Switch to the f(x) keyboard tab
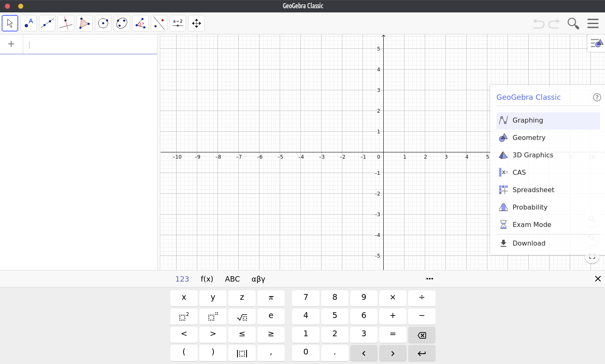Screen dimensions: 605x364 coord(207,279)
